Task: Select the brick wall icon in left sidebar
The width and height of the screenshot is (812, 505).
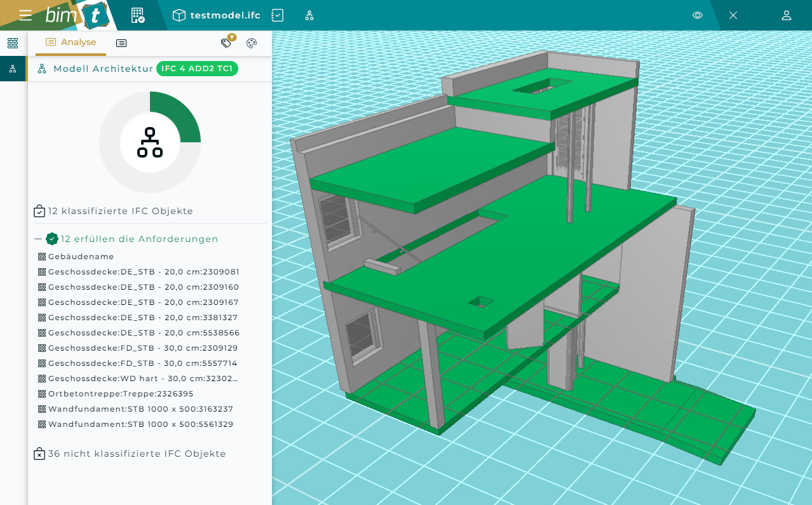Action: pyautogui.click(x=13, y=43)
